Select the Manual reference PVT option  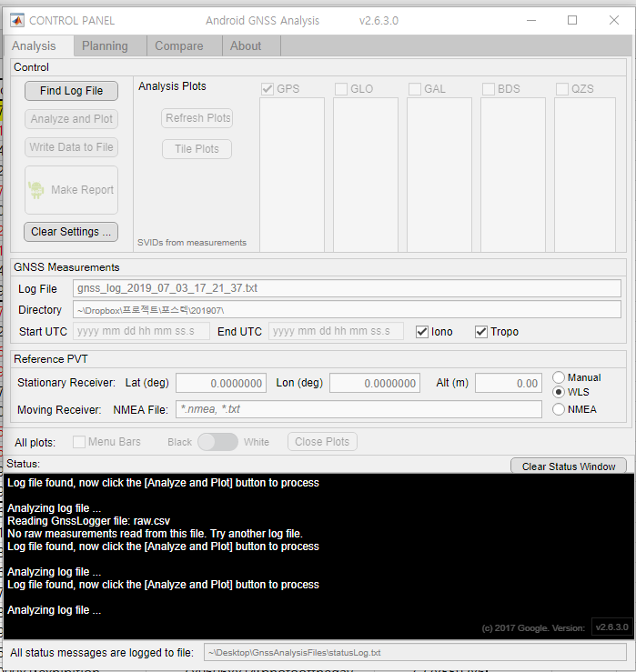(x=559, y=377)
